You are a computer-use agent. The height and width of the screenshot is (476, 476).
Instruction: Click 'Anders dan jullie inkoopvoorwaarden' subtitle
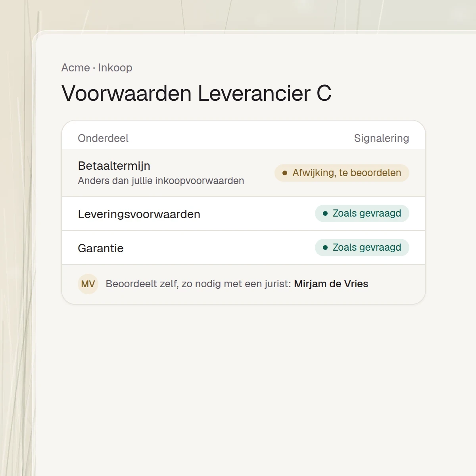point(161,181)
